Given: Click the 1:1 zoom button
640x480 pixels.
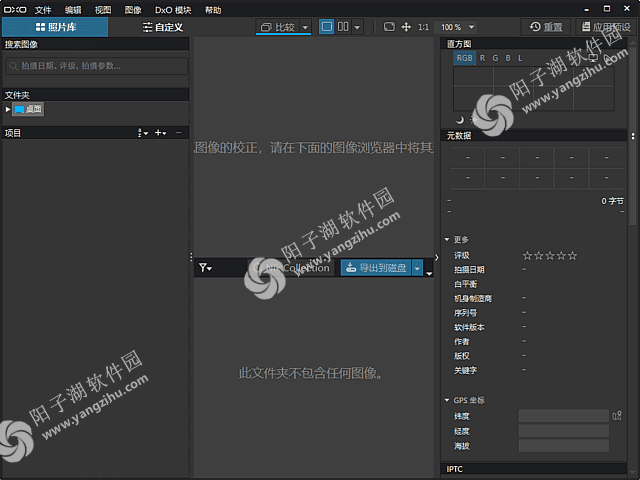Looking at the screenshot, I should (424, 27).
